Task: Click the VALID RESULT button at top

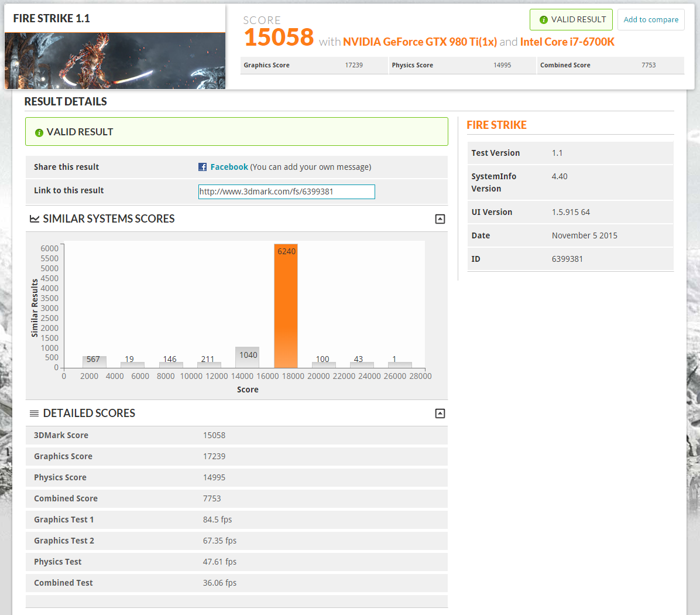Action: (571, 20)
